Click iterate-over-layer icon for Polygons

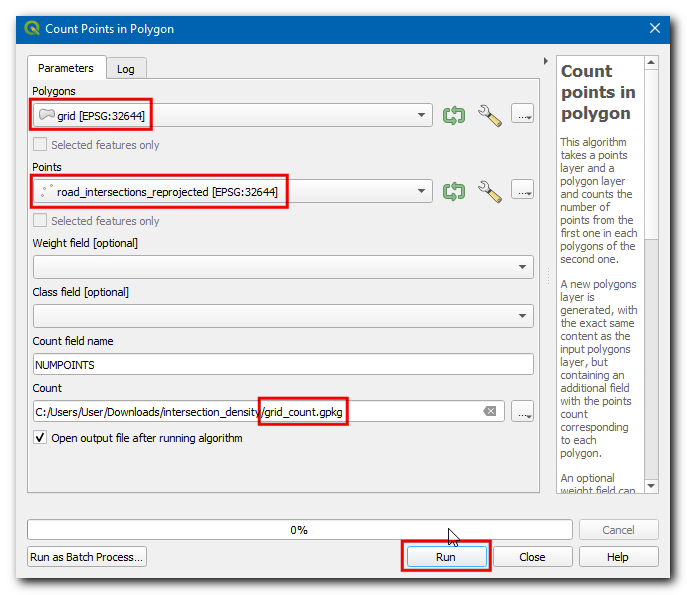[454, 114]
